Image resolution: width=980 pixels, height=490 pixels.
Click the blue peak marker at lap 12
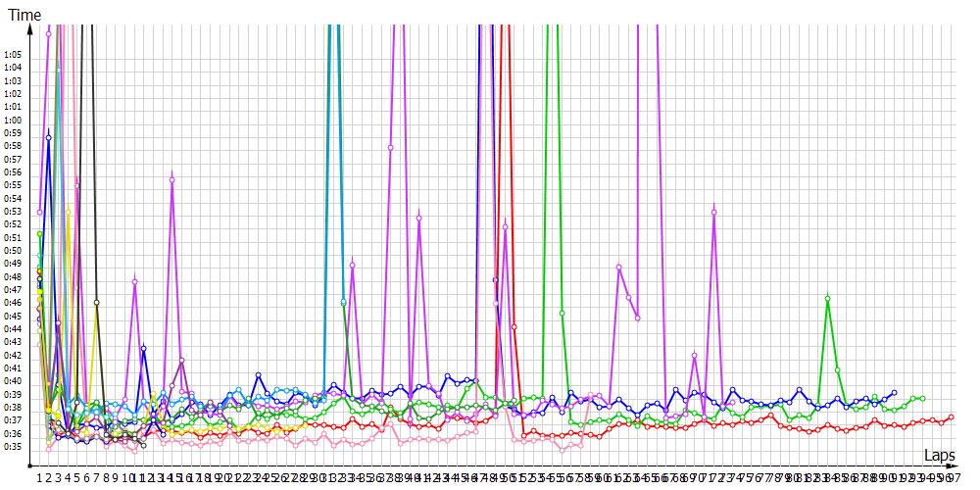pyautogui.click(x=143, y=348)
